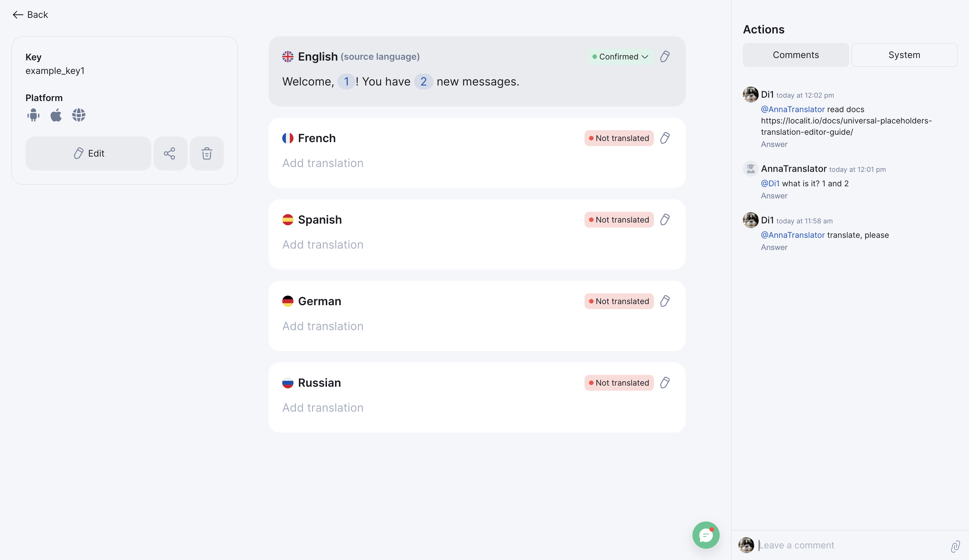Viewport: 969px width, 560px height.
Task: Click the pencil icon on English source text
Action: pos(665,57)
